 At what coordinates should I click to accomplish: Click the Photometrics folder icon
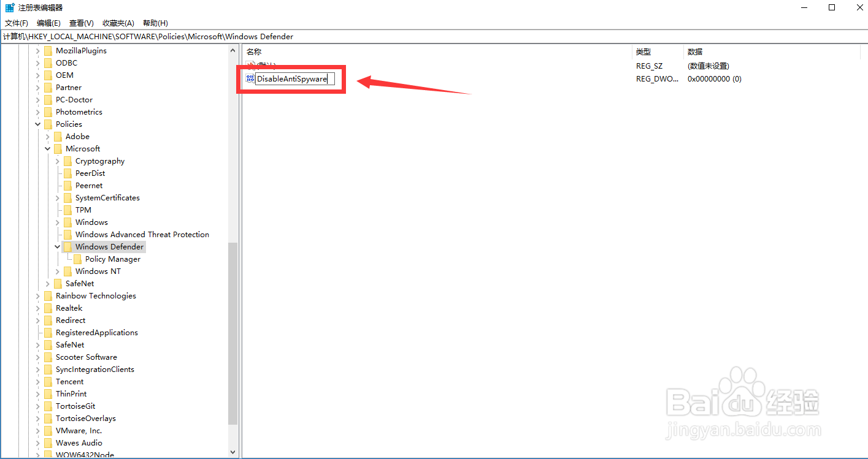click(48, 112)
